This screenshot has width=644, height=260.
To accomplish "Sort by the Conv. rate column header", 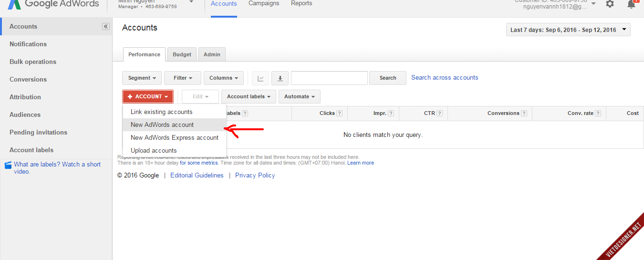I will click(581, 114).
